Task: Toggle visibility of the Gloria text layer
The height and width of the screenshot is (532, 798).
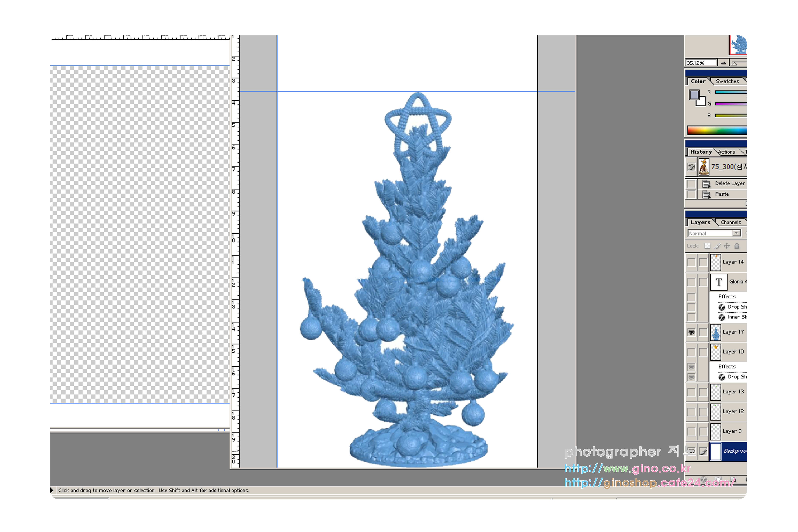Action: tap(691, 282)
